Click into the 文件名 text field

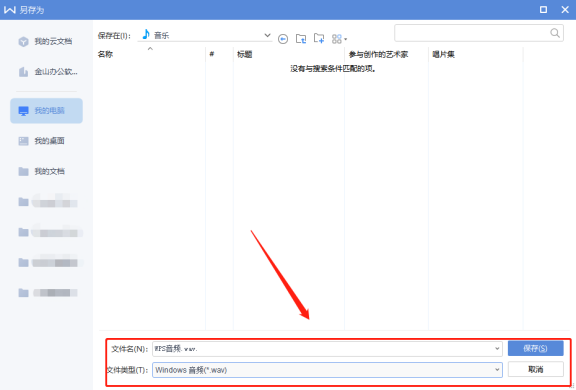tap(323, 349)
